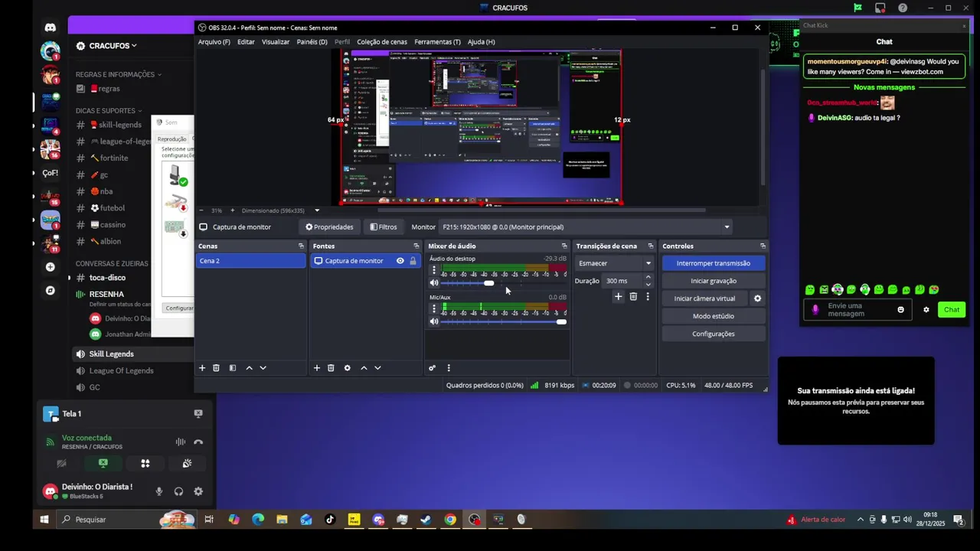The height and width of the screenshot is (551, 980).
Task: Open scene filters icon in Cenas toolbar
Action: pos(233,368)
